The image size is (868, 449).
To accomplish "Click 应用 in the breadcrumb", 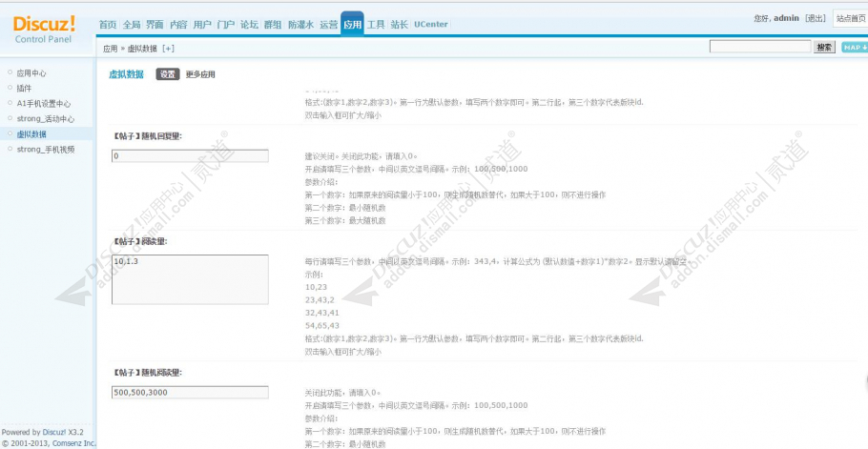I will coord(110,49).
